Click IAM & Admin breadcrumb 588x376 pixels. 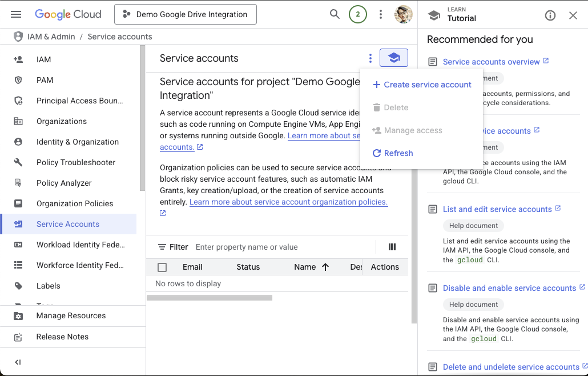pos(51,37)
